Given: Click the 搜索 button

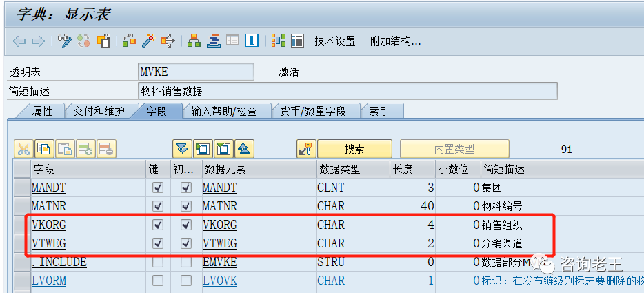Looking at the screenshot, I should [354, 149].
